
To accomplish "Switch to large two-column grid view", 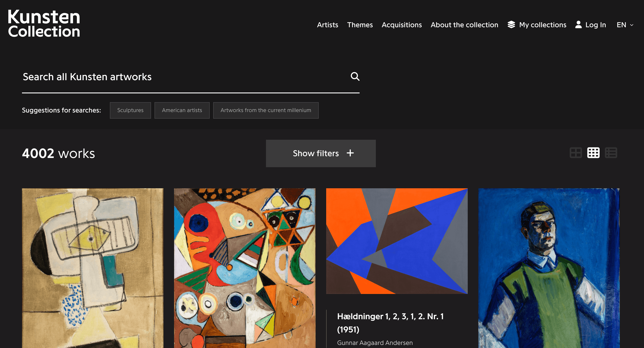I will (x=575, y=153).
